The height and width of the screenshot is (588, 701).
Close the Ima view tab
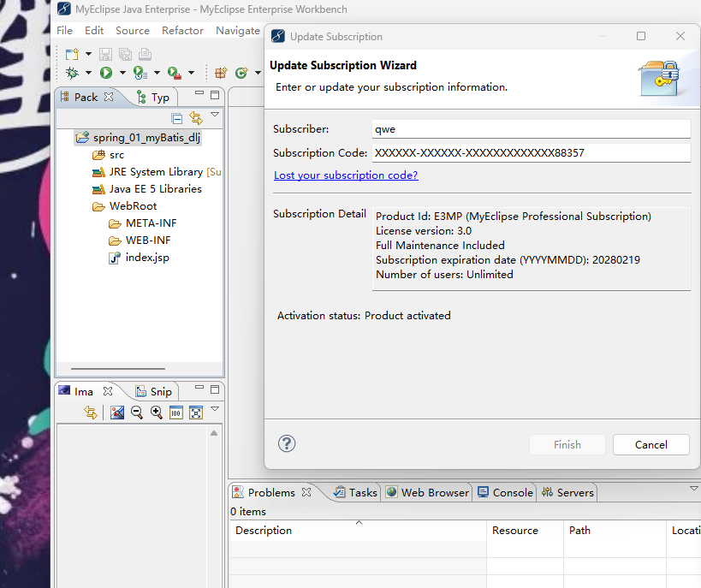(108, 391)
